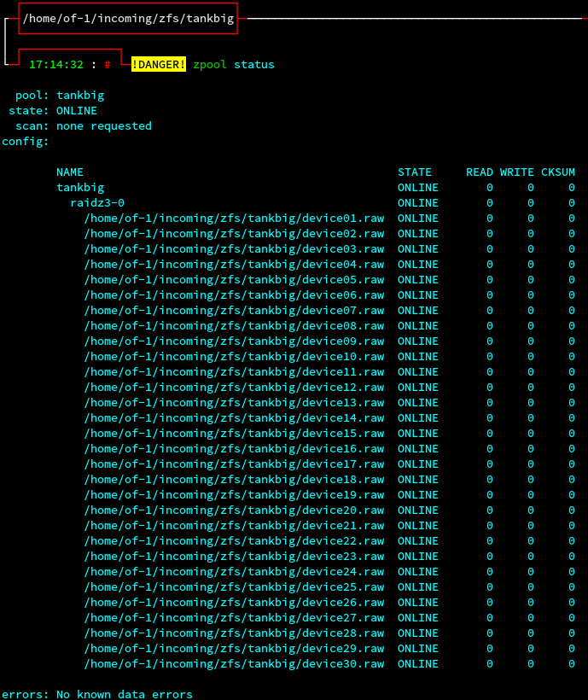Click the NAME column header
This screenshot has height=700, width=588.
[70, 172]
